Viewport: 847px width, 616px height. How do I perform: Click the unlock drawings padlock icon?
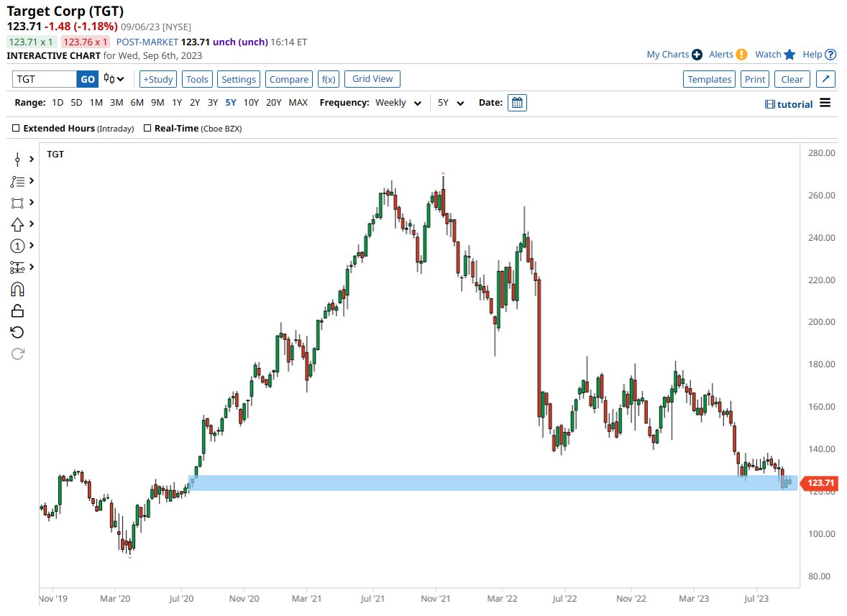click(17, 311)
